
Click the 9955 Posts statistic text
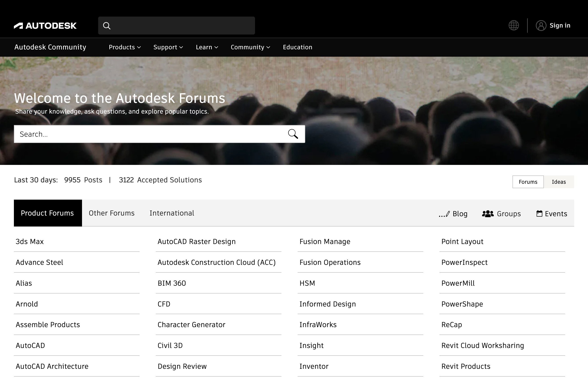[x=83, y=180]
